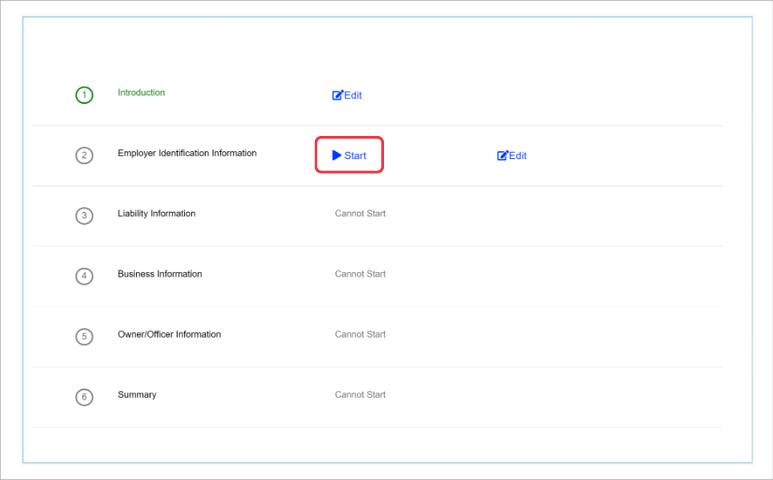Image resolution: width=773 pixels, height=480 pixels.
Task: Click Cannot Start beside Liability Information
Action: [x=360, y=214]
